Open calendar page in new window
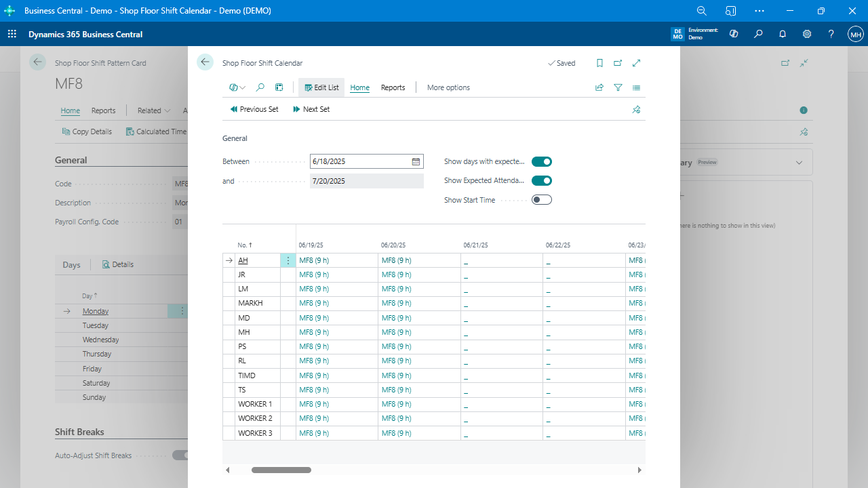The image size is (868, 488). 618,63
